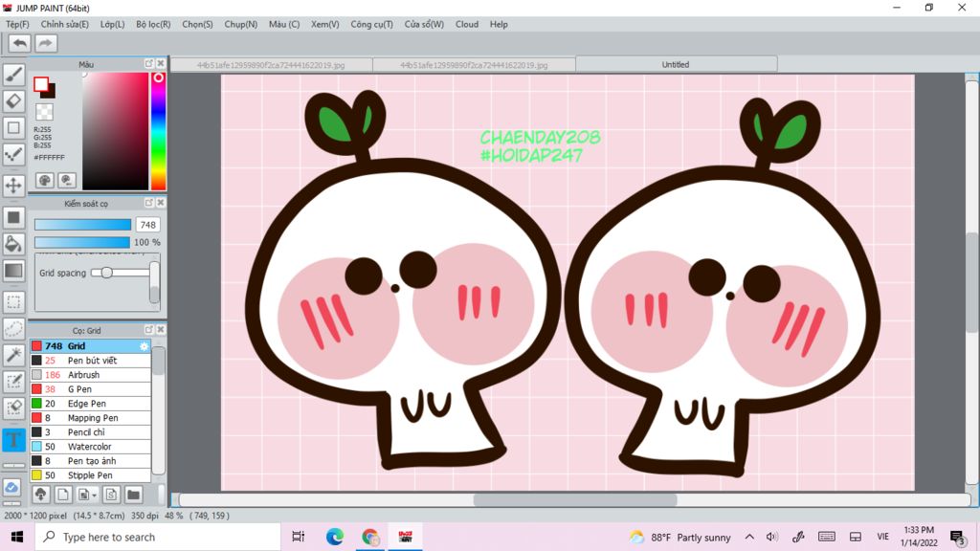Open the Công cụ(T) menu
This screenshot has height=551, width=980.
pyautogui.click(x=372, y=24)
